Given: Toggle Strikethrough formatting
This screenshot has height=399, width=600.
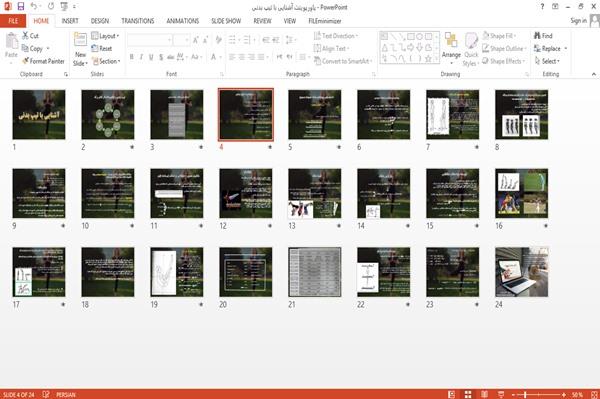Looking at the screenshot, I should [170, 57].
